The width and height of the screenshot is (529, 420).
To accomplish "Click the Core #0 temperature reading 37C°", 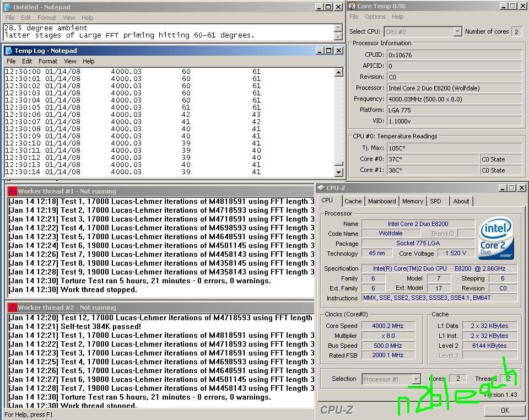I will coord(433,159).
